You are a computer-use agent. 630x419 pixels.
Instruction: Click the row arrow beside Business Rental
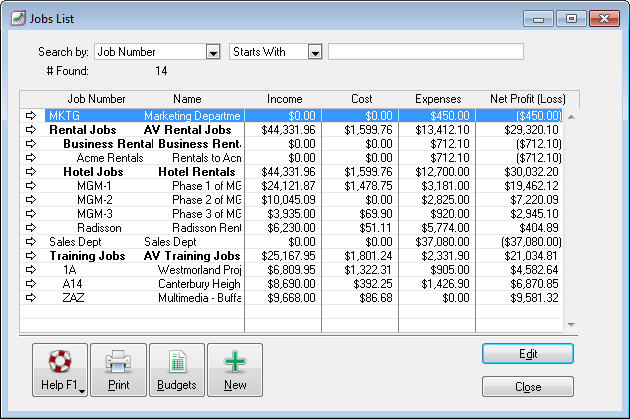(x=31, y=144)
